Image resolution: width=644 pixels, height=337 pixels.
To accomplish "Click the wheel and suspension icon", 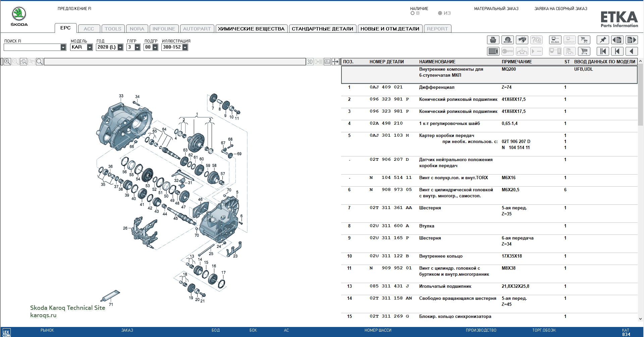I will pos(507,40).
